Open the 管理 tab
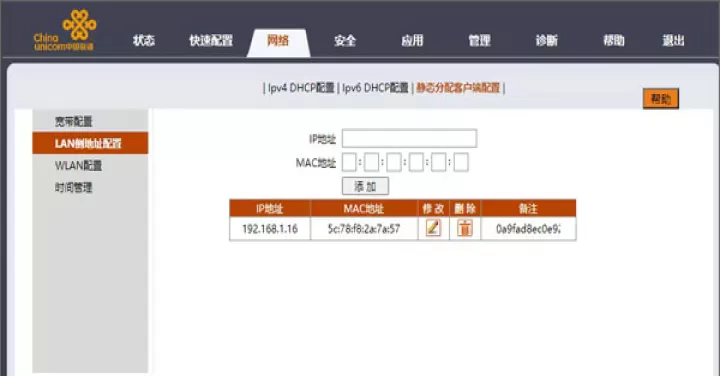Screen dimensions: 720x376 (x=479, y=40)
